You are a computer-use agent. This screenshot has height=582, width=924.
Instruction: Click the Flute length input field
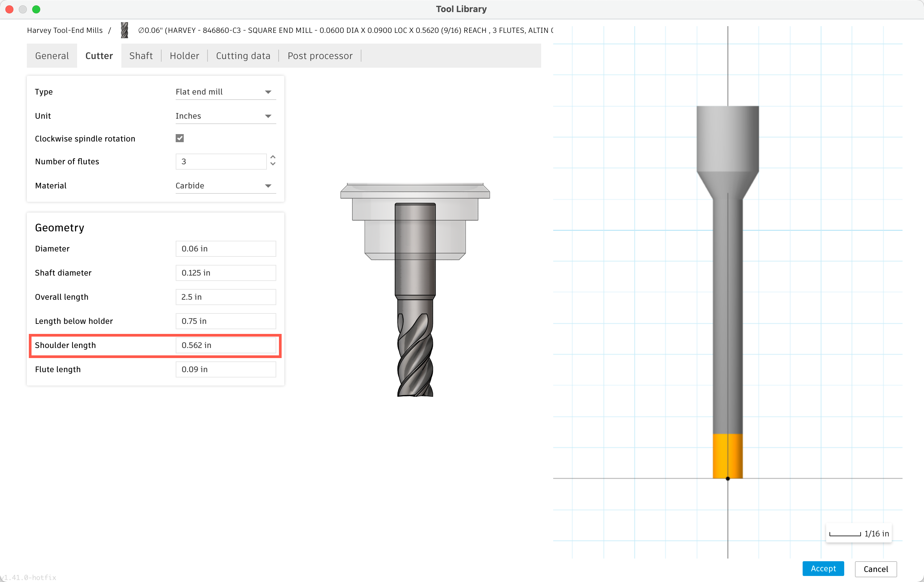[226, 369]
